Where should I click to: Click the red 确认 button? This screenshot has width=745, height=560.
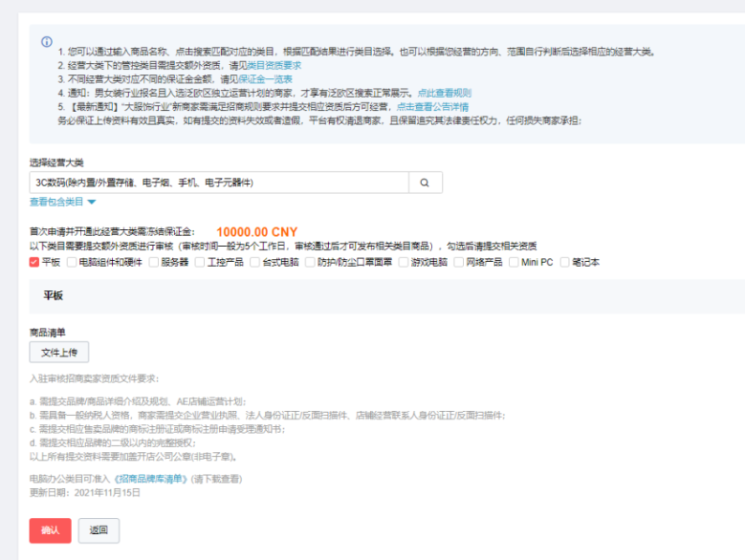click(x=50, y=530)
